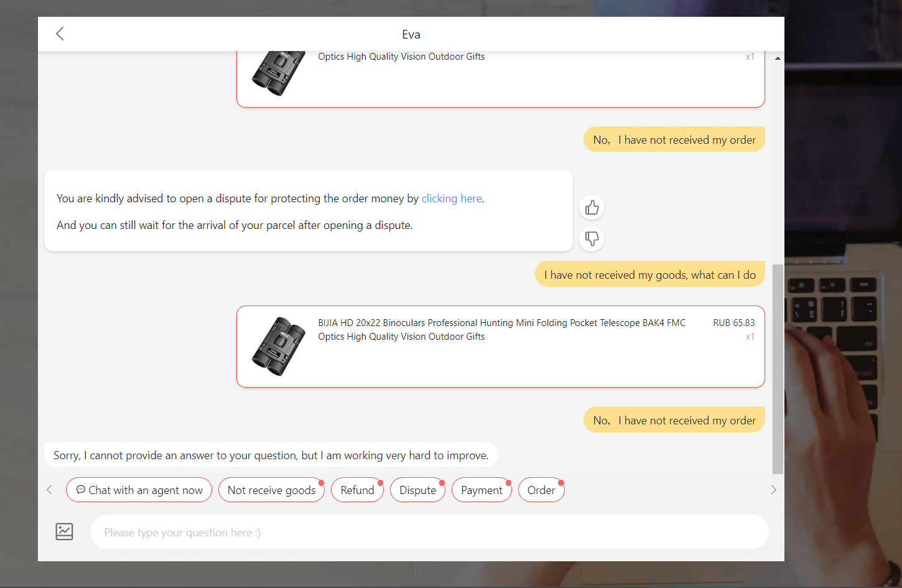This screenshot has width=902, height=588.
Task: Open the BIJIA HD 20x22 Binoculars product title
Action: [x=501, y=330]
